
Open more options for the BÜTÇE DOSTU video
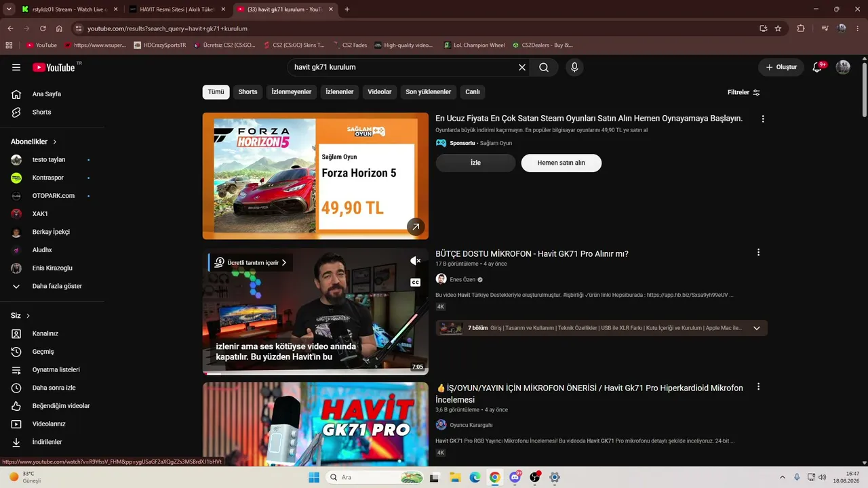click(x=758, y=252)
